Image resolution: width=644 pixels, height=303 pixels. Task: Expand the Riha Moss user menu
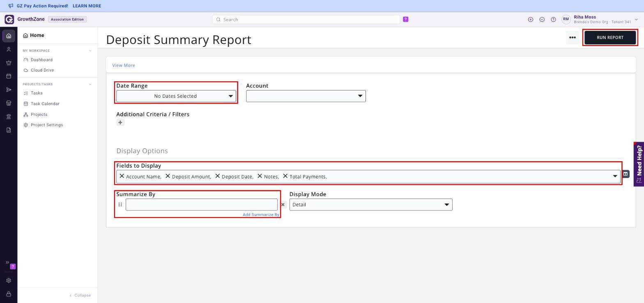point(636,19)
